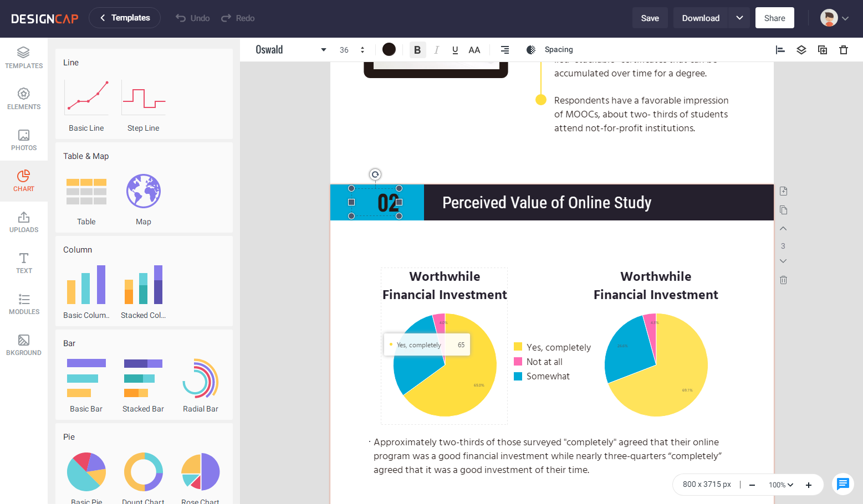Viewport: 863px width, 504px height.
Task: Open the Oswald font dropdown
Action: pos(290,50)
